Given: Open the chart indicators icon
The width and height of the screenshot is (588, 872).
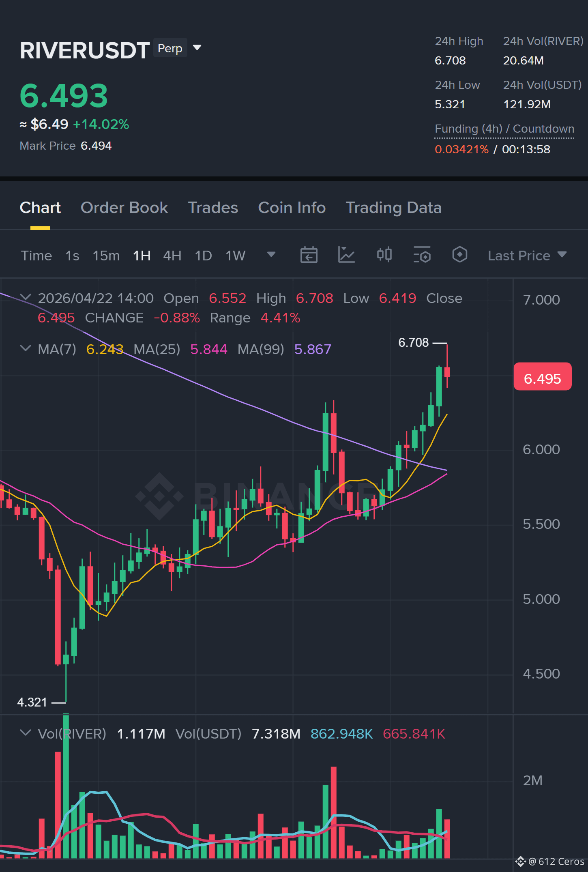Looking at the screenshot, I should (346, 255).
